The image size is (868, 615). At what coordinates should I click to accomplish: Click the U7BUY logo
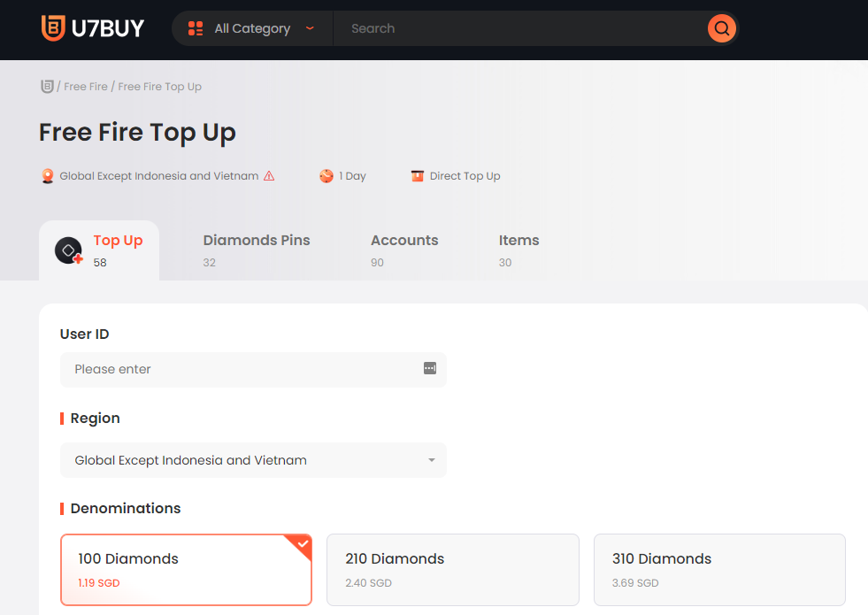[93, 28]
